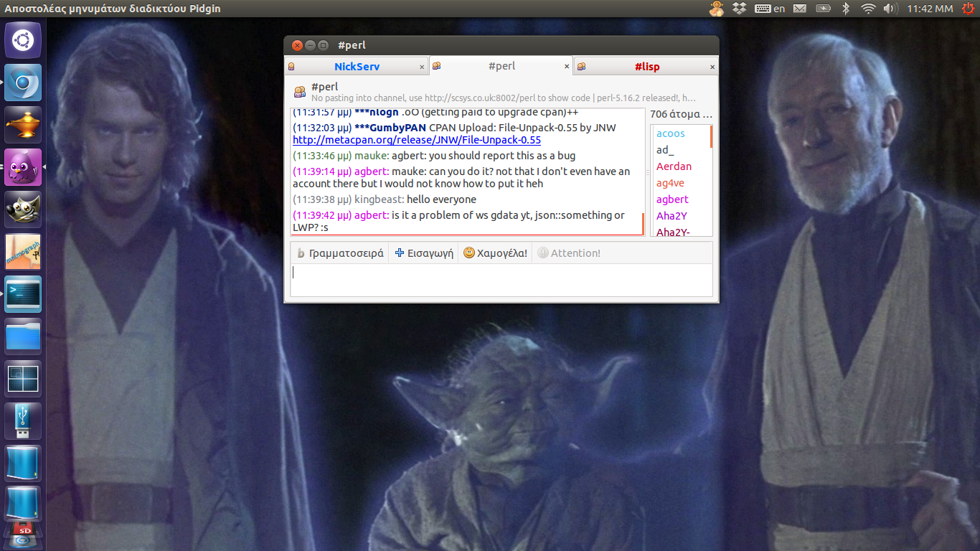Click the Attention! button
980x551 pixels.
pos(568,253)
